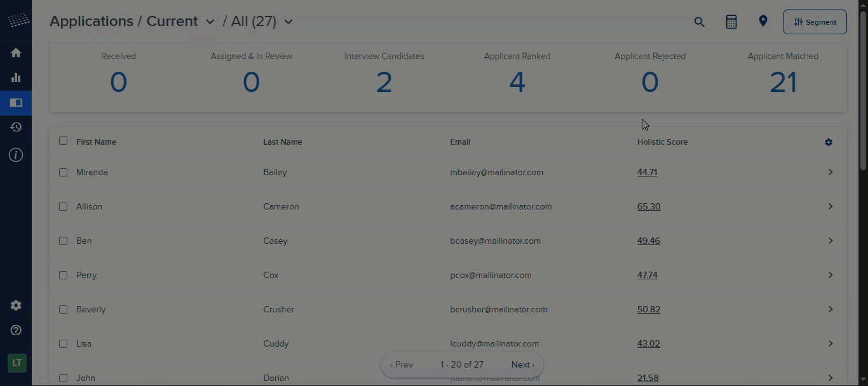The width and height of the screenshot is (868, 386).
Task: Open holistic score 50.82 link
Action: (x=649, y=309)
